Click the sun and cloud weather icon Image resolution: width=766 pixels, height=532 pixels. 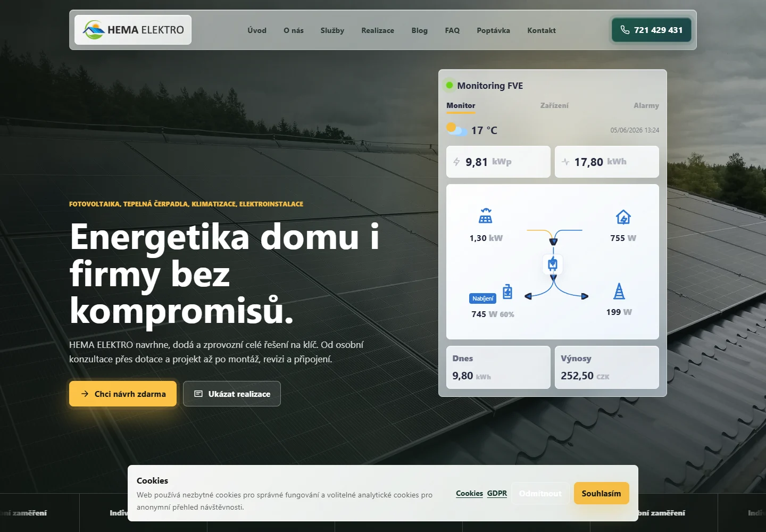[456, 129]
